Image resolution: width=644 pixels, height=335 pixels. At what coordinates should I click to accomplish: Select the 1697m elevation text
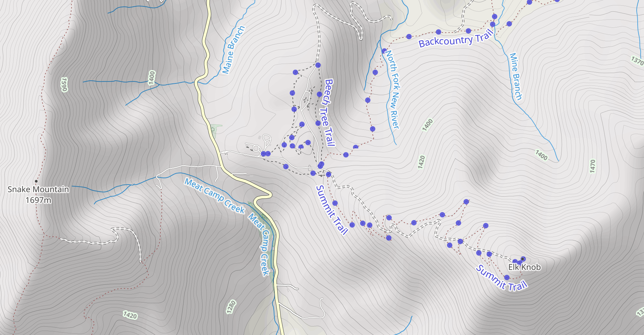coord(38,200)
